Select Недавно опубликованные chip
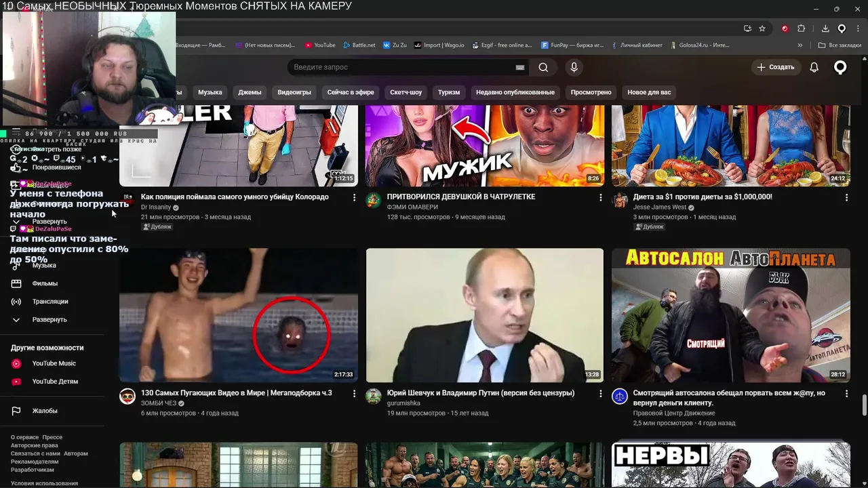868x488 pixels. pos(515,92)
